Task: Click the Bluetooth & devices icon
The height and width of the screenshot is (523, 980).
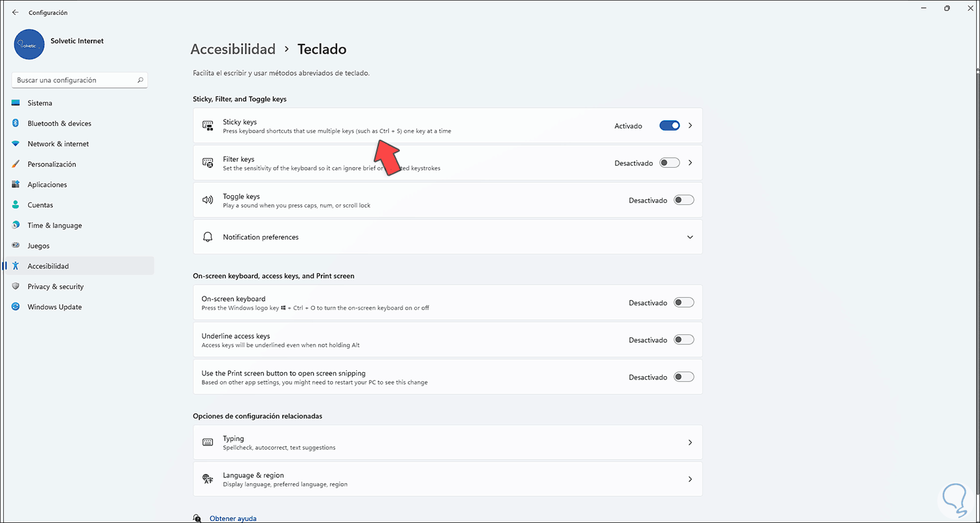Action: pyautogui.click(x=16, y=123)
